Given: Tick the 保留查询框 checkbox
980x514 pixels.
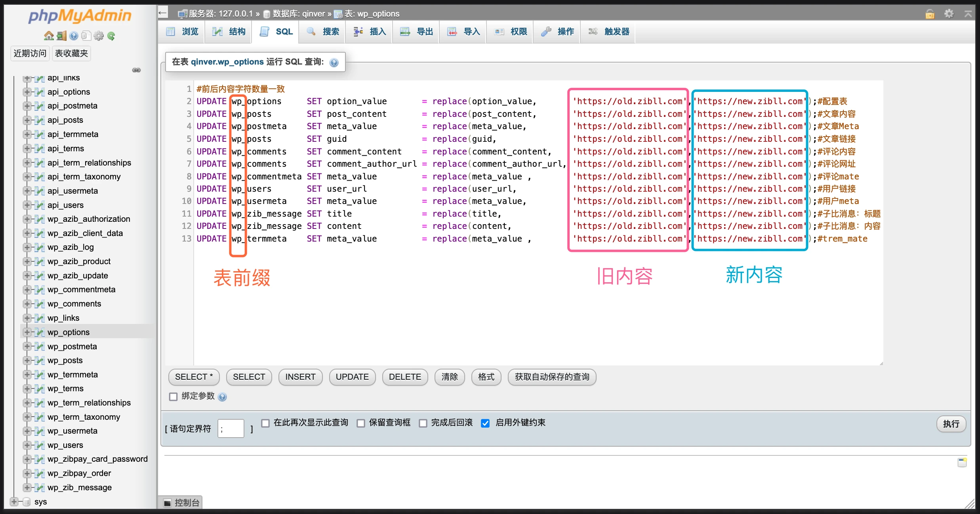Looking at the screenshot, I should coord(361,423).
